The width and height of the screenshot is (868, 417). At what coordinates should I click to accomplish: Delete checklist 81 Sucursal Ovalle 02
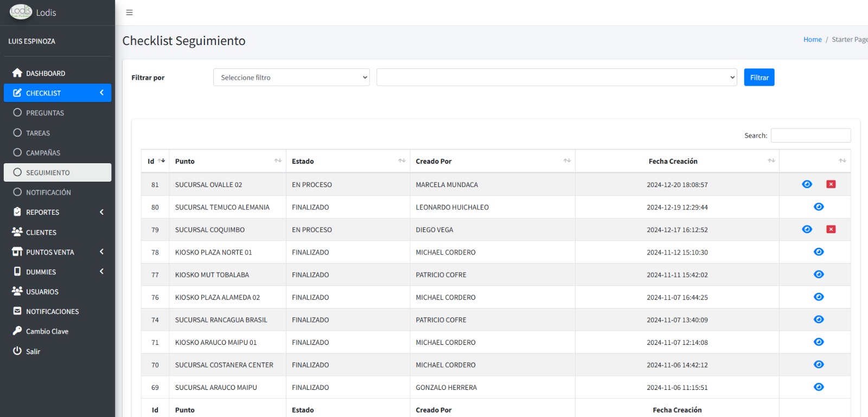coord(831,184)
